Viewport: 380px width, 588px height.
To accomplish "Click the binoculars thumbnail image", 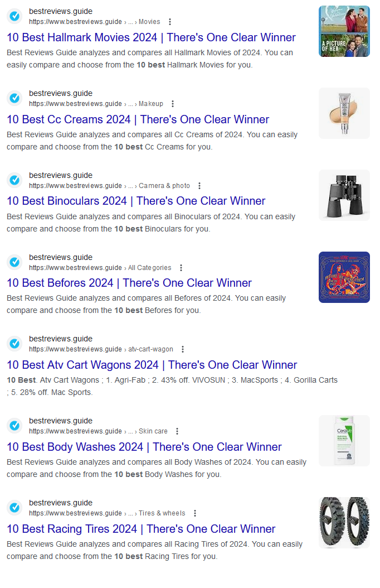I will tap(344, 195).
